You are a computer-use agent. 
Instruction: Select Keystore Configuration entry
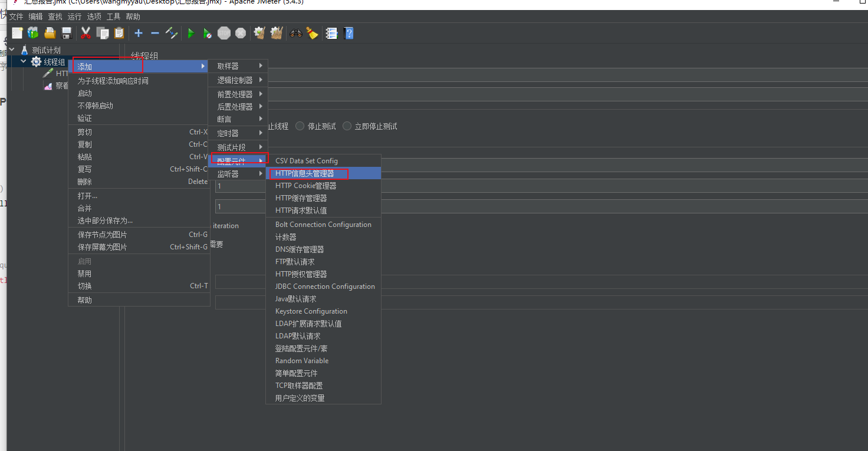pos(323,311)
